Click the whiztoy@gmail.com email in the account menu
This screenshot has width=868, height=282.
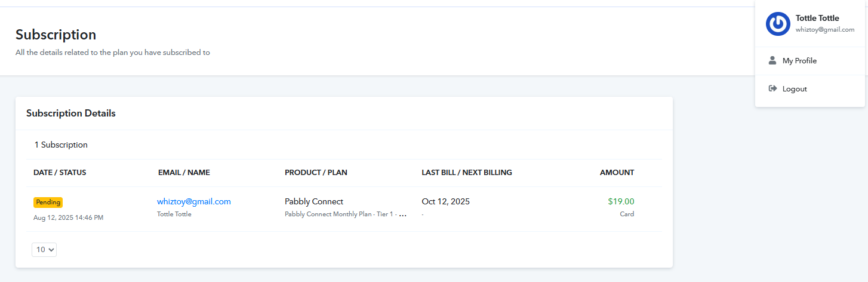pyautogui.click(x=825, y=29)
